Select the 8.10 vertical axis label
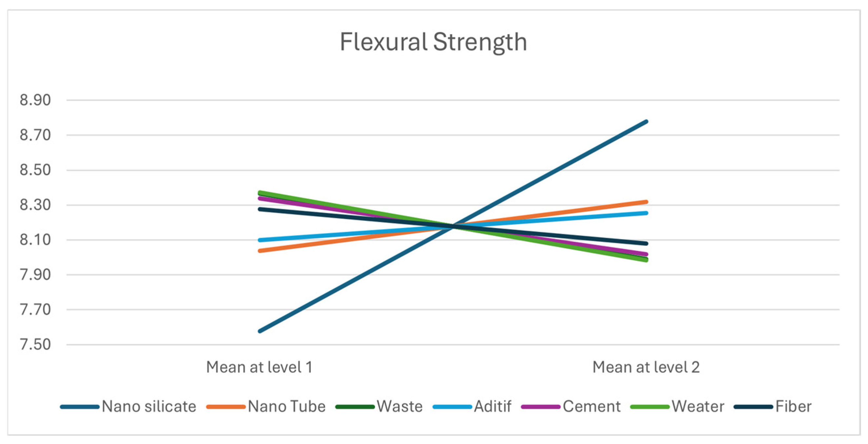Screen dimensions: 868x444 (35, 240)
